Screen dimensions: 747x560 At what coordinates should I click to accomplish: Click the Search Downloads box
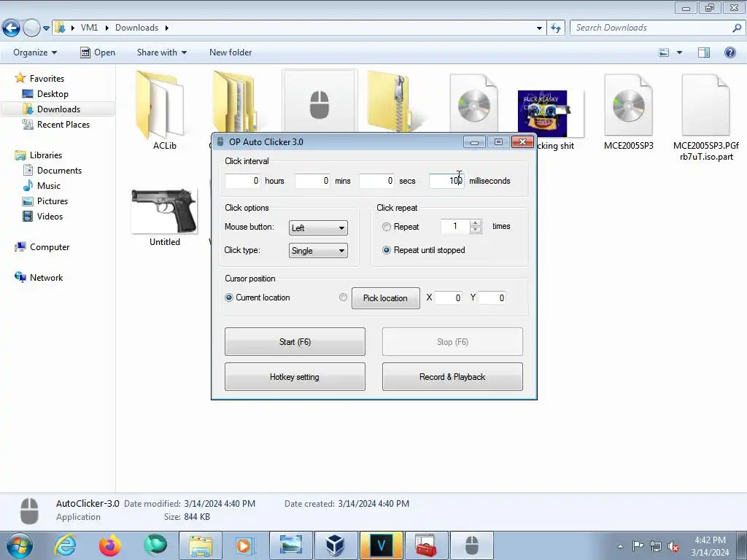(x=657, y=28)
